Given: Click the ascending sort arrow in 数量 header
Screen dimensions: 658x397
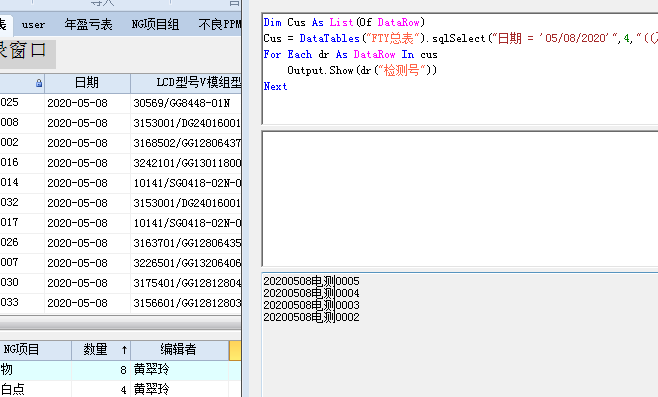Looking at the screenshot, I should tap(124, 350).
